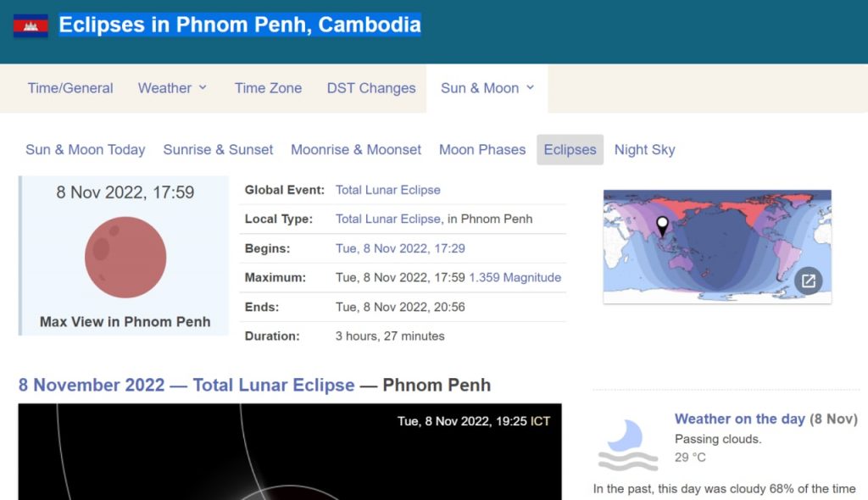
Task: Open the Time/General tab
Action: [70, 88]
